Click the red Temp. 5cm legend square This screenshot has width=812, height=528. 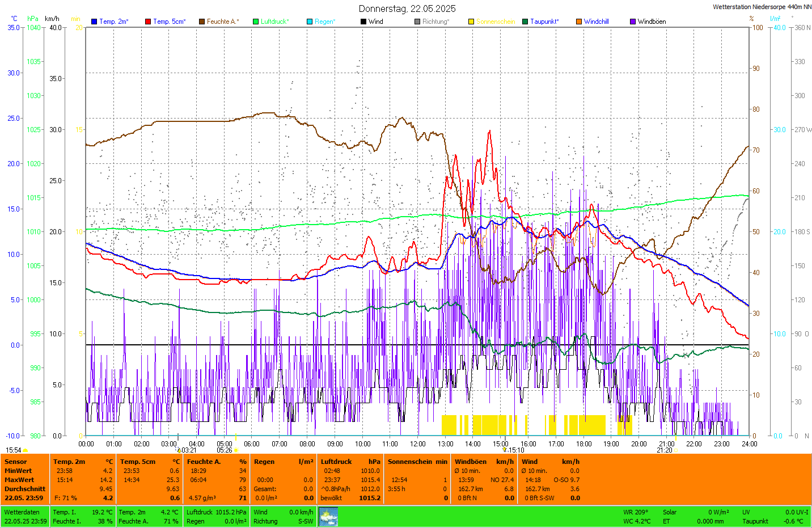coord(148,22)
